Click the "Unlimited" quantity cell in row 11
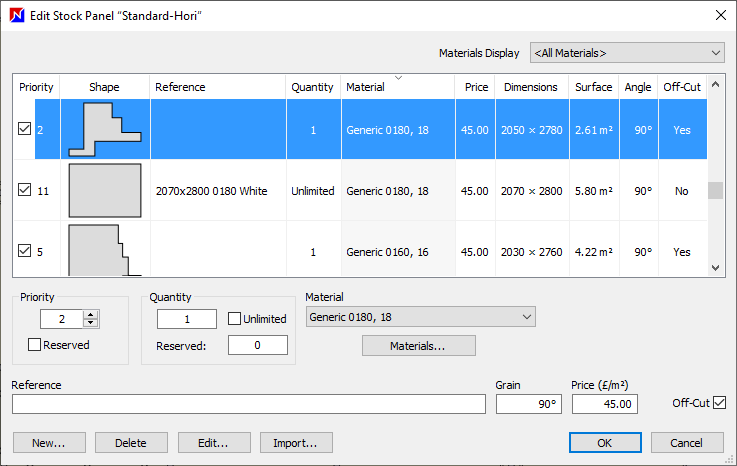Screen dimensions: 737x466 point(313,191)
